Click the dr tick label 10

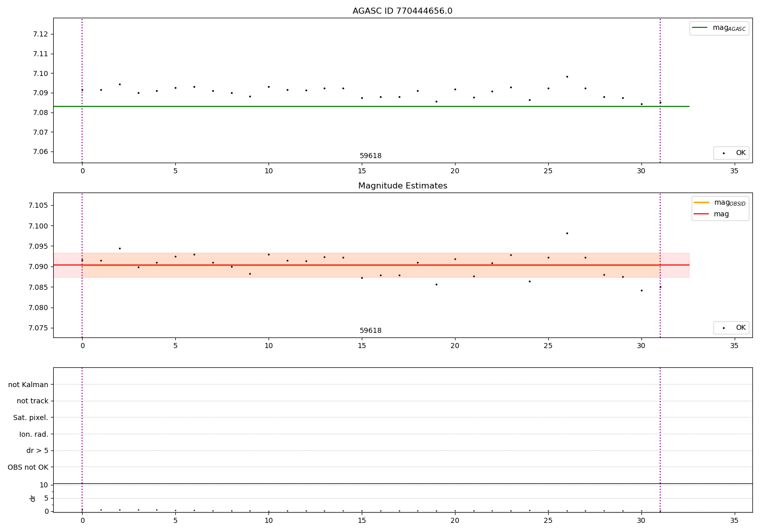pos(44,485)
